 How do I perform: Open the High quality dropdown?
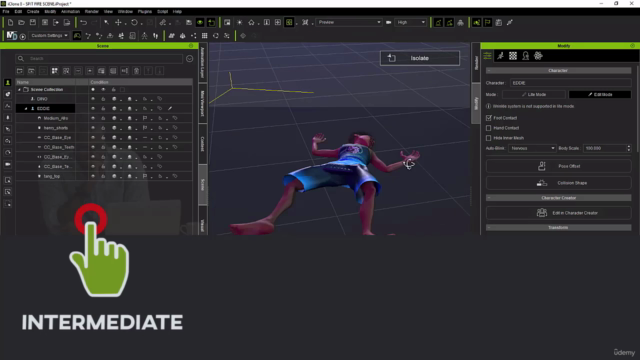coord(411,22)
